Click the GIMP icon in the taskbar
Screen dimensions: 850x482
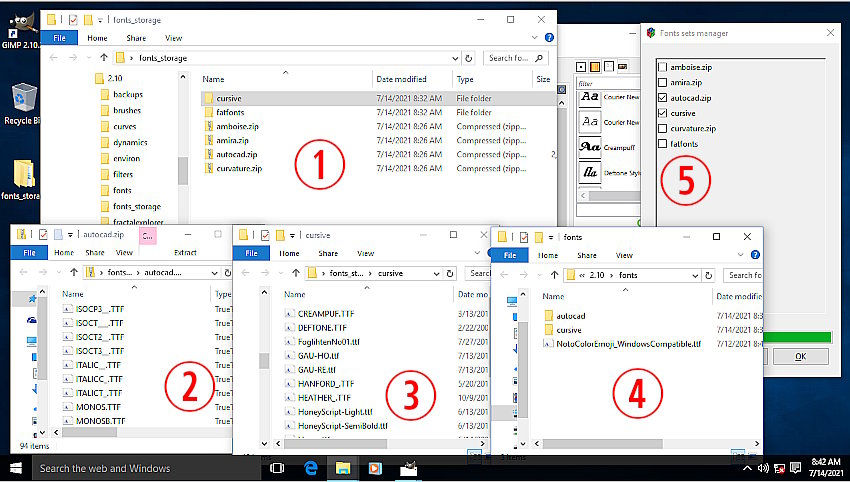tap(409, 468)
